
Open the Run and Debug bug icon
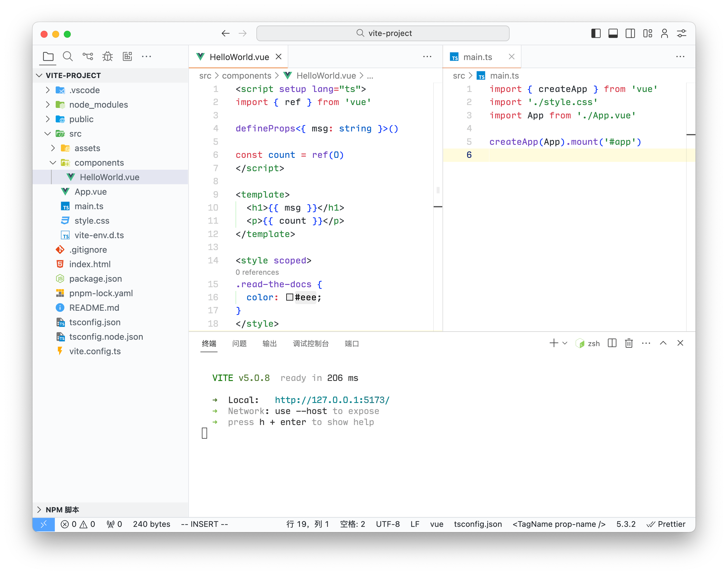(x=108, y=56)
